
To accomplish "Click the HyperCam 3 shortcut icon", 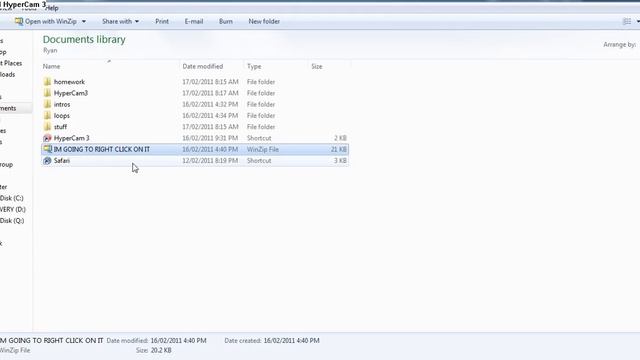I will click(x=47, y=138).
